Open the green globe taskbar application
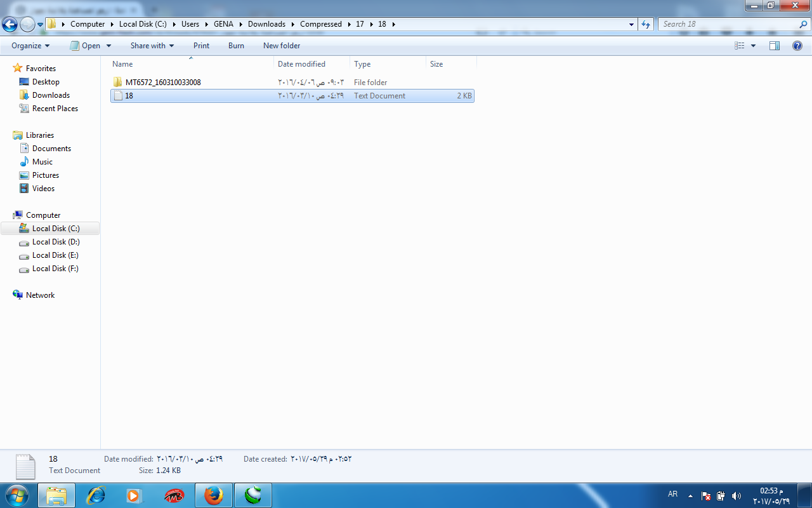812x508 pixels. pyautogui.click(x=253, y=495)
